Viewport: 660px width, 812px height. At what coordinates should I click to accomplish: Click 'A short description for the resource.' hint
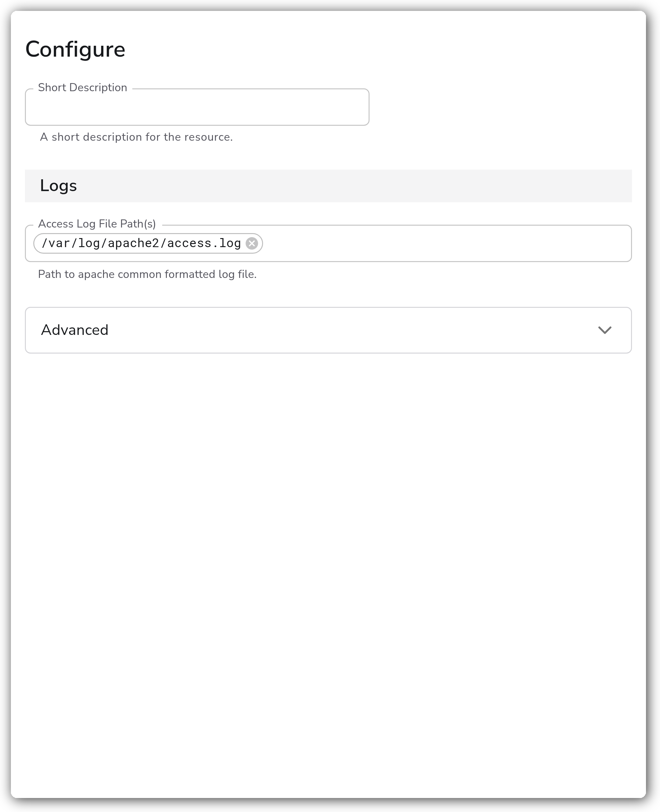[x=136, y=137]
